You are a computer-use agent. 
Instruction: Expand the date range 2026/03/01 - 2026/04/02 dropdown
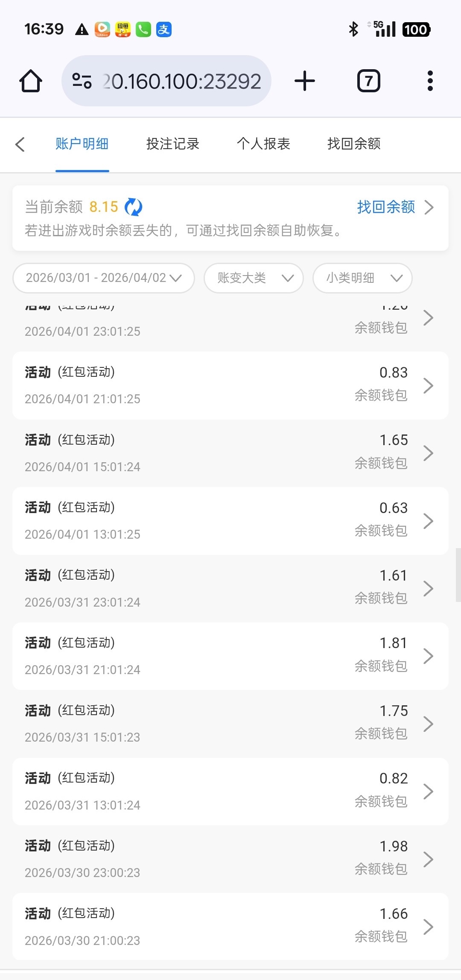click(104, 278)
